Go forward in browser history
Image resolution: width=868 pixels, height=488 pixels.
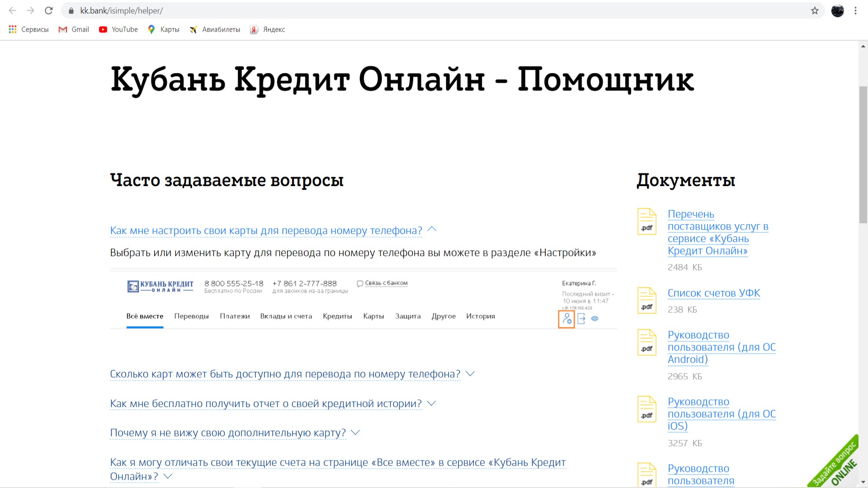pyautogui.click(x=30, y=10)
